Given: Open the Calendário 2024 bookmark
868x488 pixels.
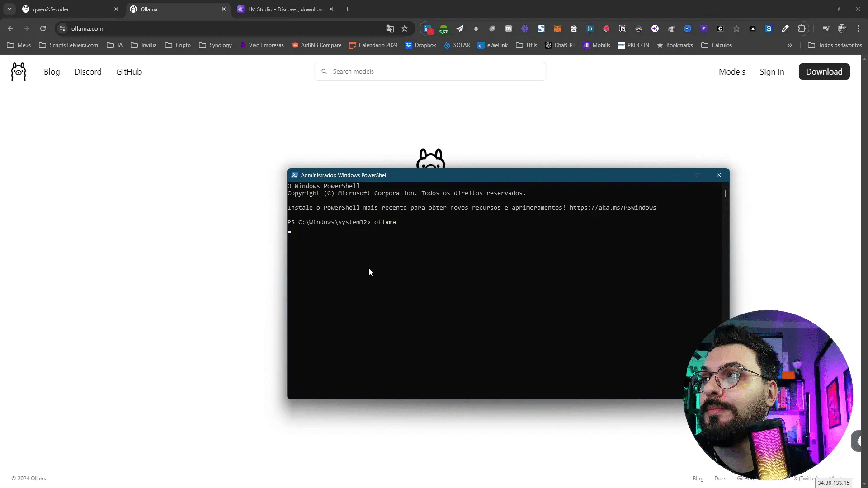Looking at the screenshot, I should 373,45.
